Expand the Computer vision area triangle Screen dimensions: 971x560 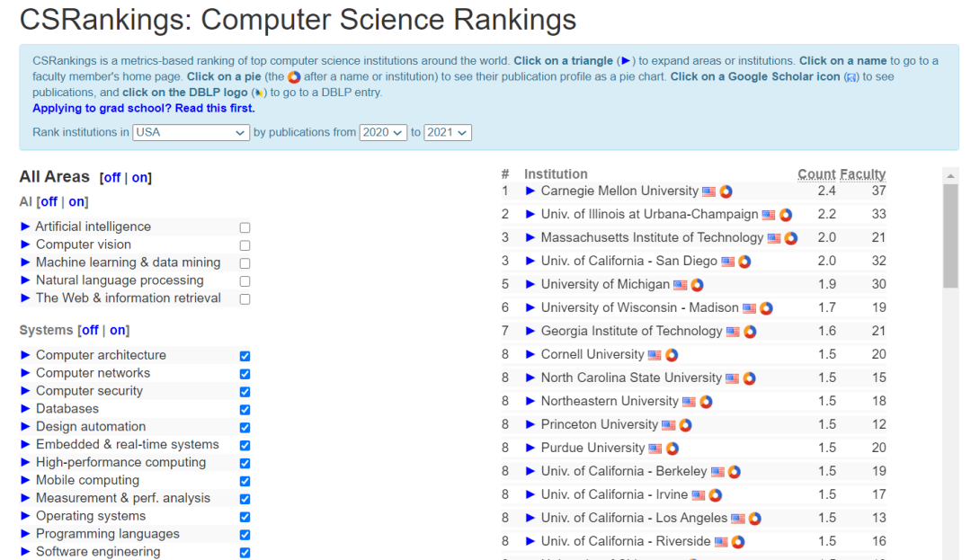(x=25, y=244)
